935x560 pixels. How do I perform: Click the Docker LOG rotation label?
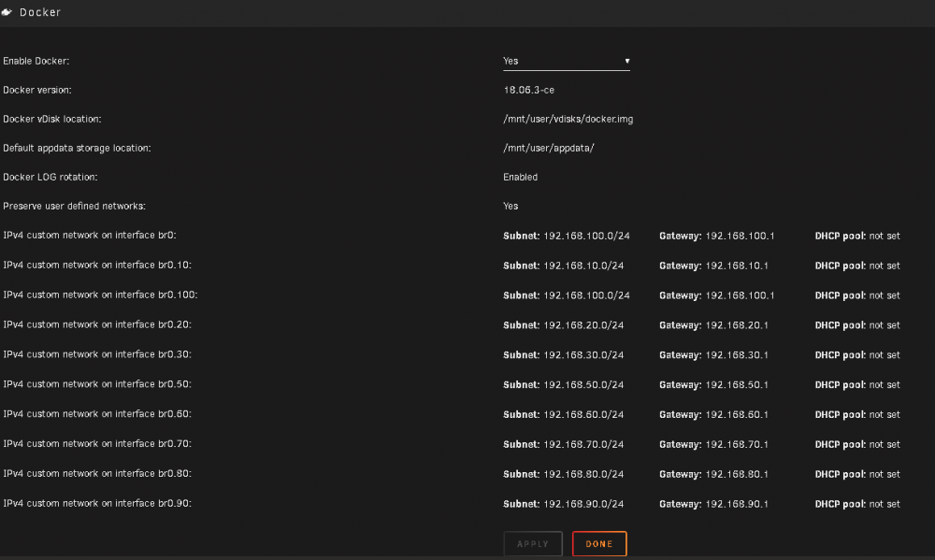50,177
